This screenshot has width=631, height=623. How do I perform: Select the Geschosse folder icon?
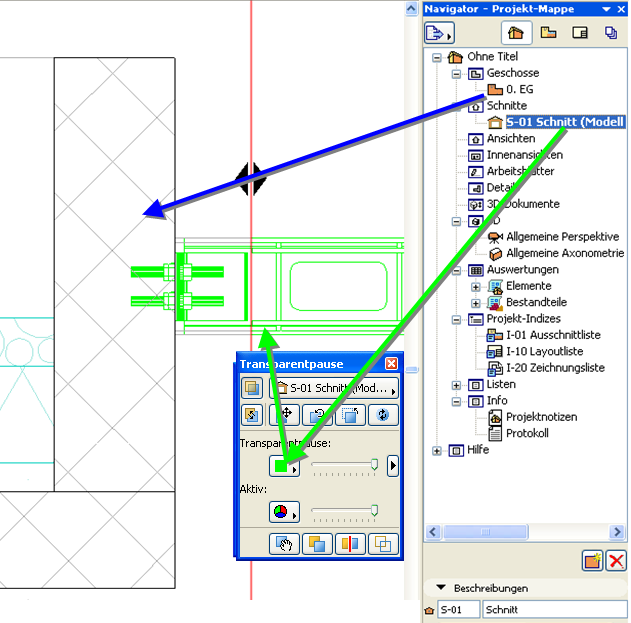[x=475, y=74]
